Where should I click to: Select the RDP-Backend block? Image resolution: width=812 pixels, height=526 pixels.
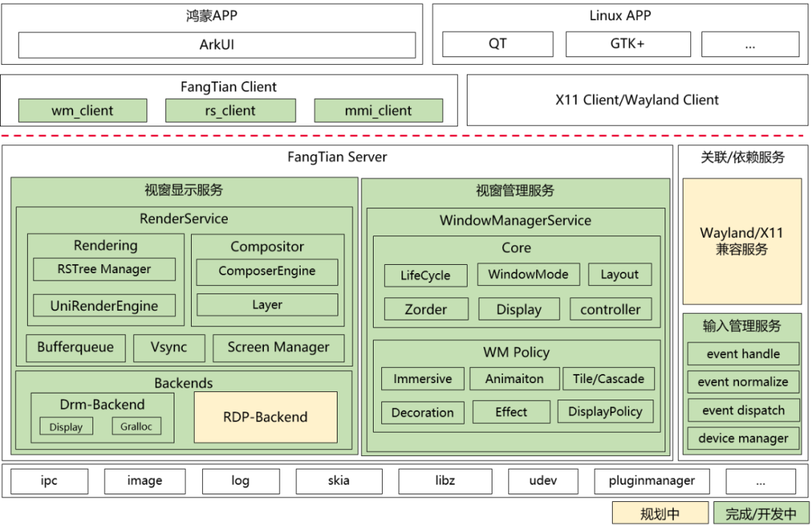pos(265,417)
